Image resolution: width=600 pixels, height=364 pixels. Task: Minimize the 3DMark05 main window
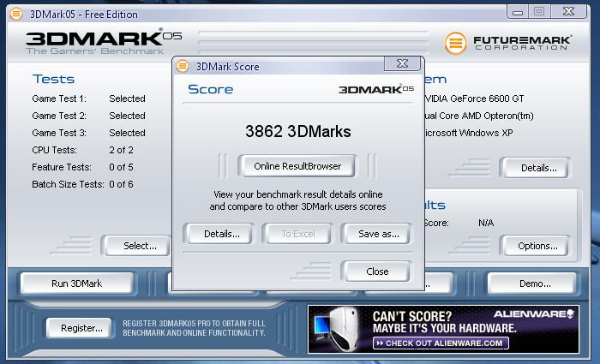[x=518, y=12]
